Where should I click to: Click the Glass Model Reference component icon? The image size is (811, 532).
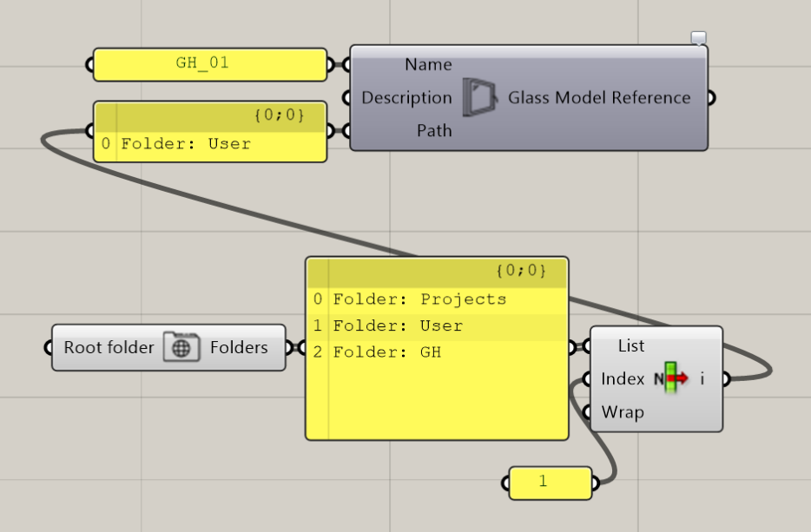pos(479,97)
